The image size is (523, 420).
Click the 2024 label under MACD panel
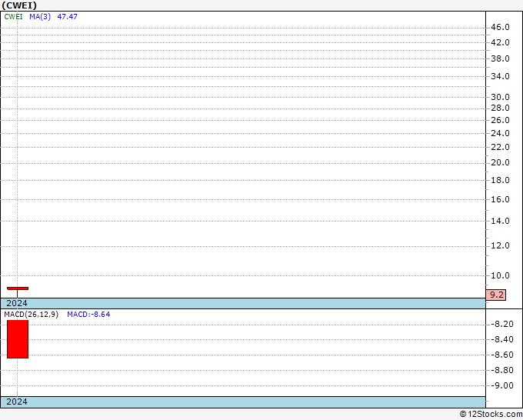[17, 402]
